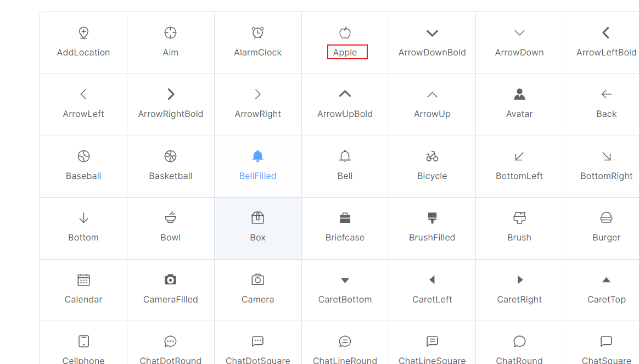Viewport: 639px width, 364px height.
Task: Click the Cellphone icon
Action: [x=83, y=340]
